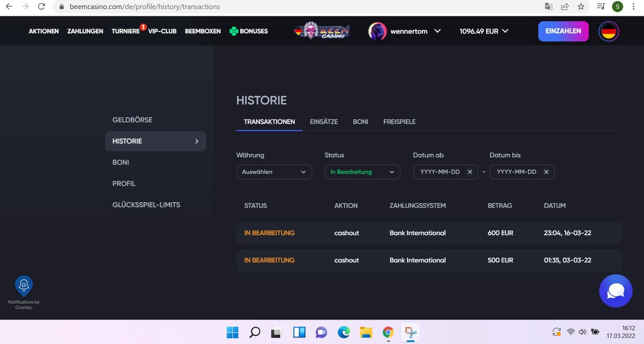Screen dimensions: 644x344
Task: Open the Status filter dropdown
Action: point(362,172)
